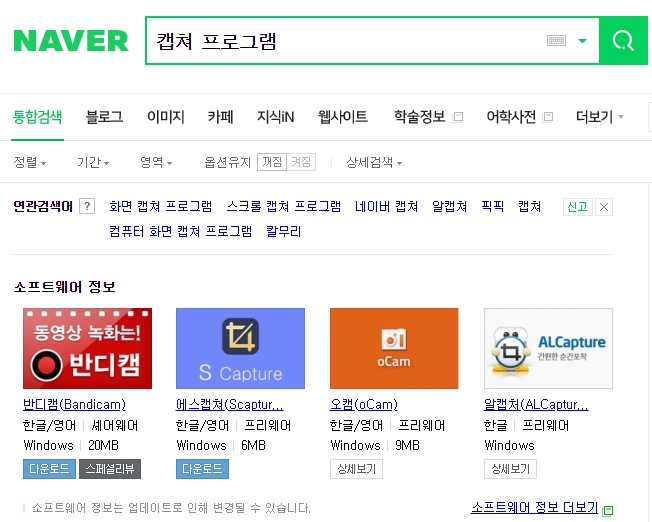652x522 pixels.
Task: Open the 지식iN tab
Action: (x=275, y=117)
